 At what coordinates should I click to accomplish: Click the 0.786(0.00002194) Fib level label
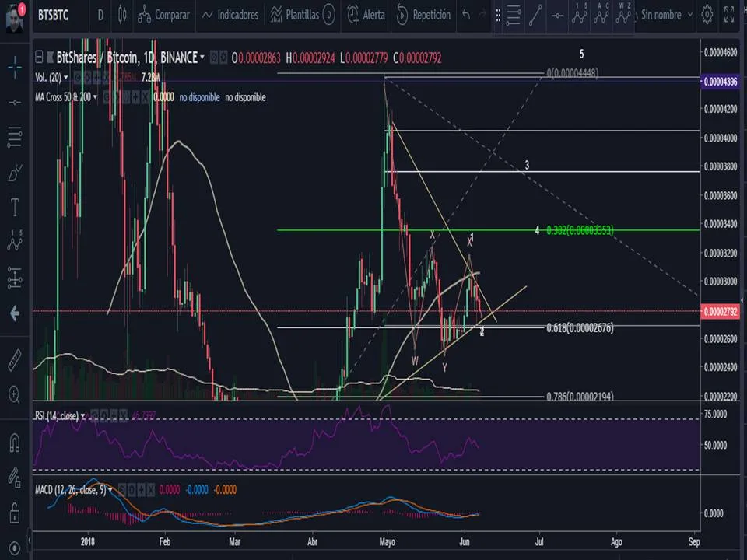pyautogui.click(x=580, y=396)
